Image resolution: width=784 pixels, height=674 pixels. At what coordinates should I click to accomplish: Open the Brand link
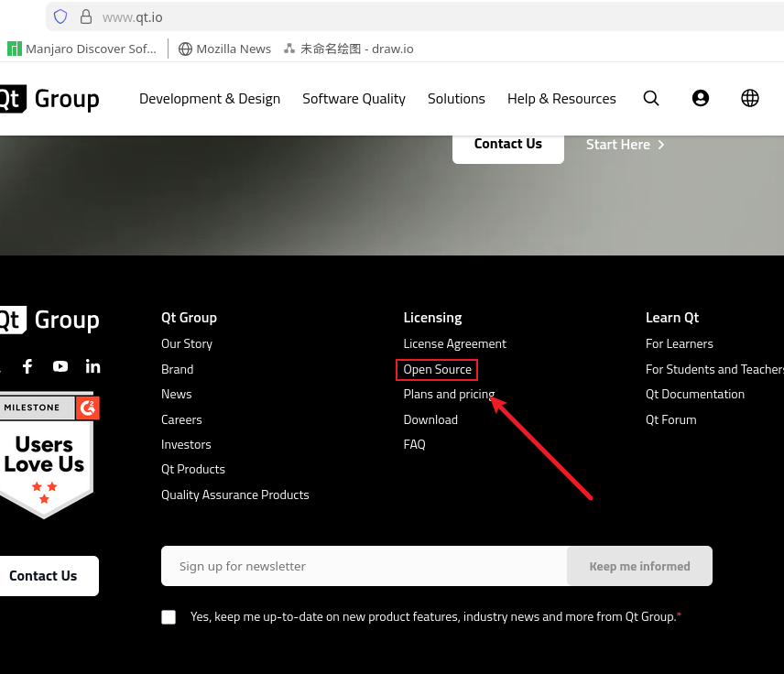(x=177, y=369)
